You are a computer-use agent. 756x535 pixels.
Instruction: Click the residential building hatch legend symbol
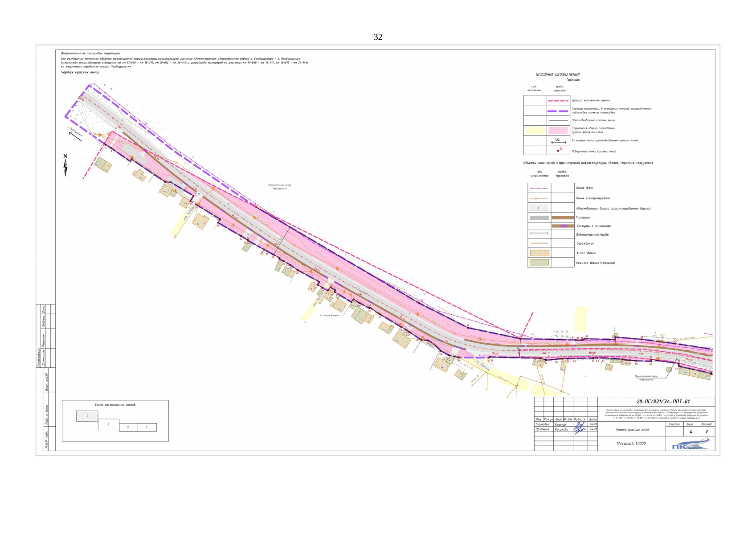539,253
